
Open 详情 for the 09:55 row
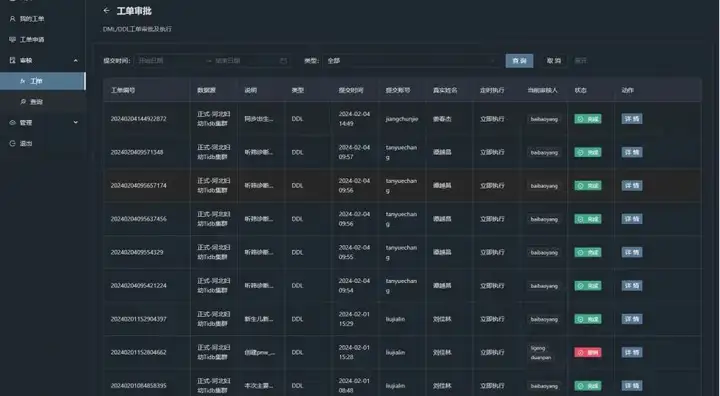(x=632, y=252)
